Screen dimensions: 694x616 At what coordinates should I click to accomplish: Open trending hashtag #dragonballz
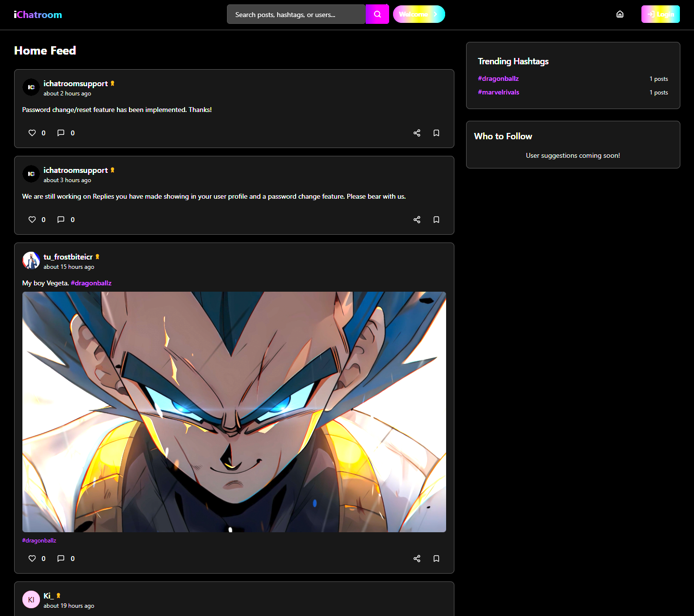pyautogui.click(x=498, y=78)
